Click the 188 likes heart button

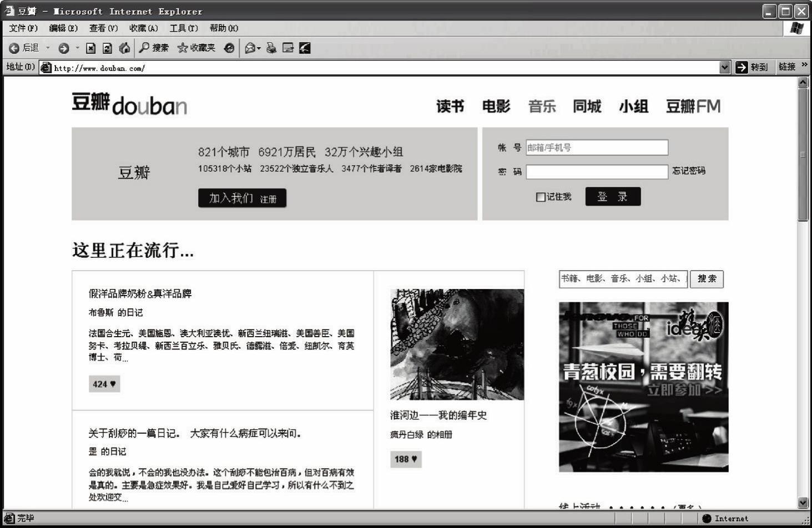[x=406, y=459]
